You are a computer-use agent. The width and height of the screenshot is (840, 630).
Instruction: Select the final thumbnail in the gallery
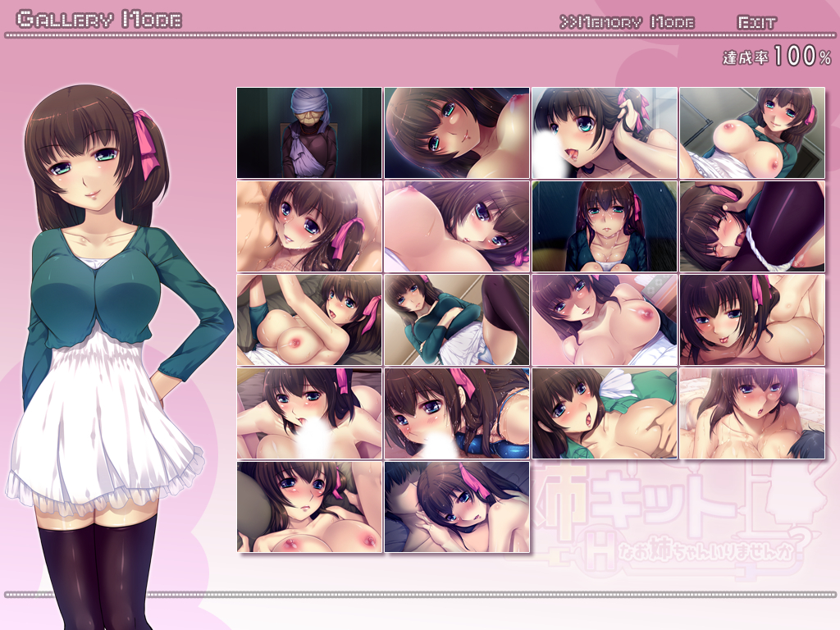coord(457,507)
